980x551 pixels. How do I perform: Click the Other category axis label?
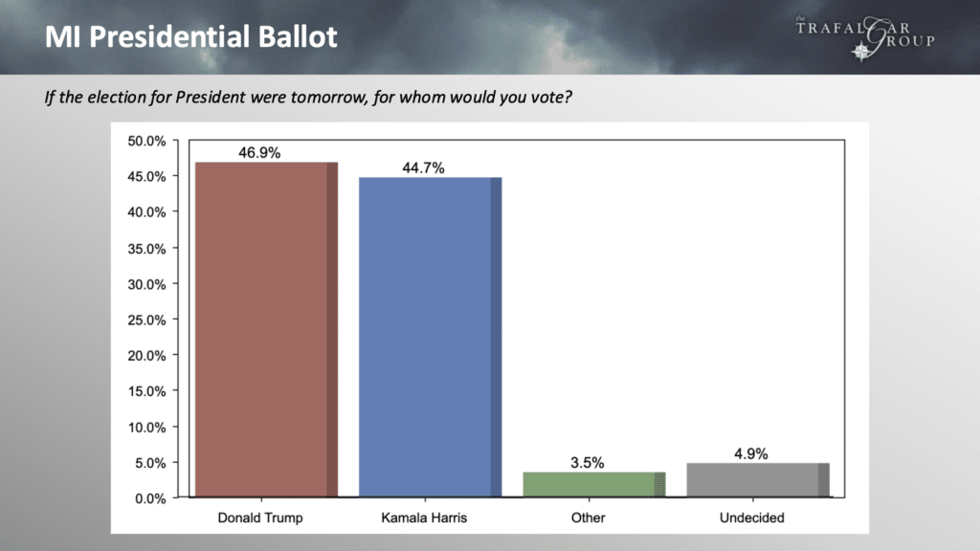point(588,518)
